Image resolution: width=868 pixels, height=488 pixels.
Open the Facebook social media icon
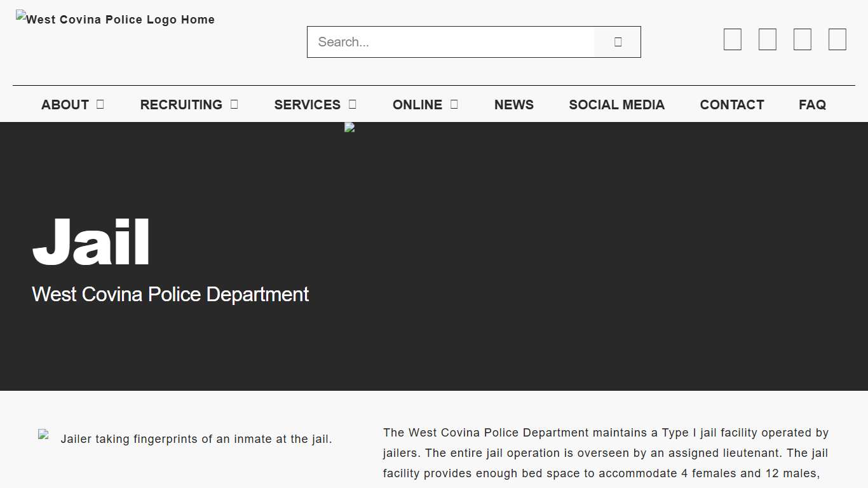(732, 39)
